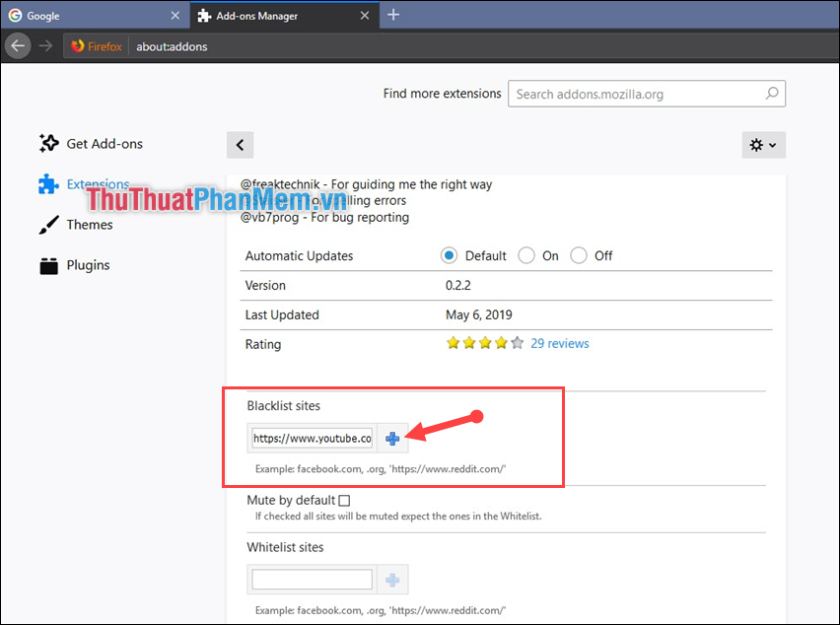Click the plus beside the whitelist field
The width and height of the screenshot is (840, 625).
click(391, 579)
